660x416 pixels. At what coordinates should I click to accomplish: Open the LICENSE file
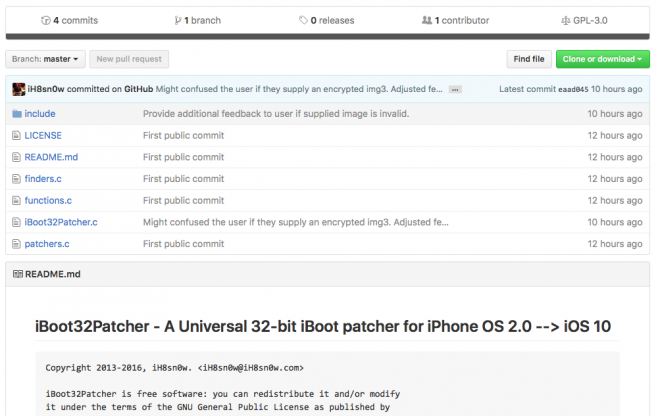pos(43,136)
